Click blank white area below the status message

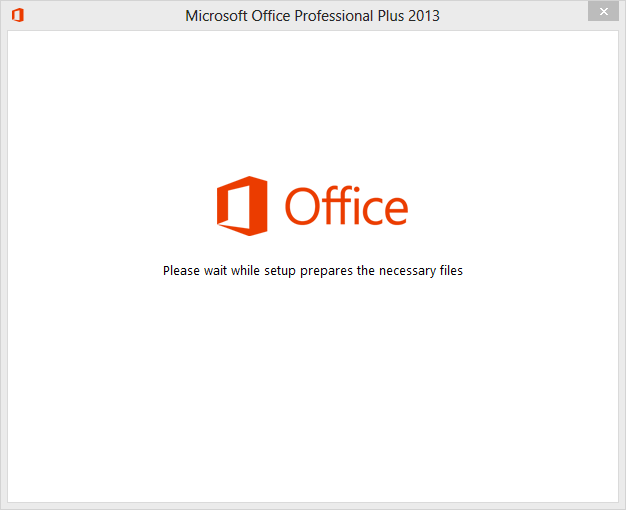coord(313,379)
